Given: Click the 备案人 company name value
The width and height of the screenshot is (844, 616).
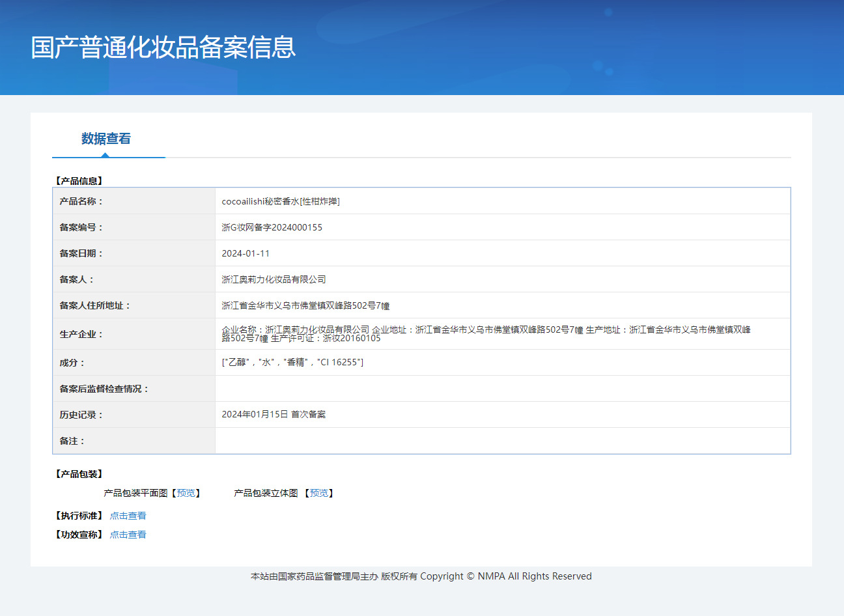Looking at the screenshot, I should pos(274,279).
